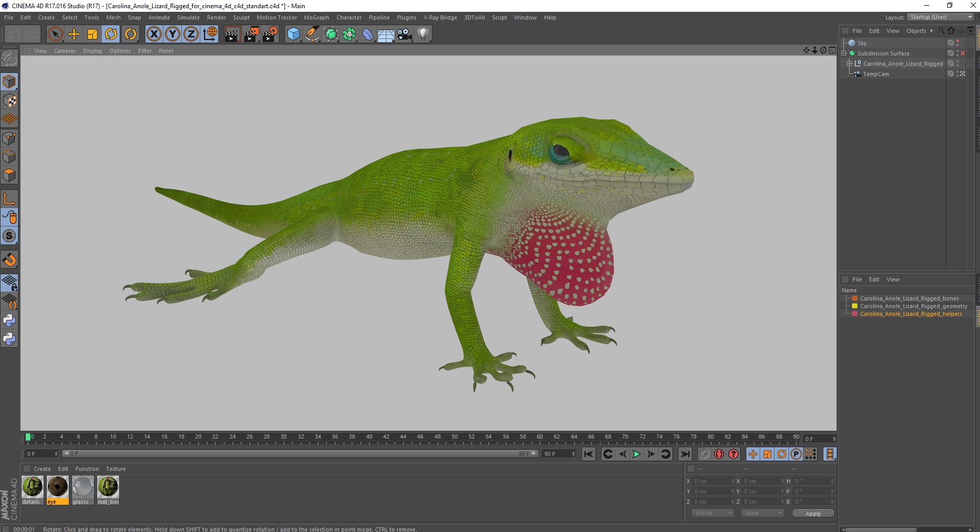Click the Apply button
This screenshot has height=532, width=980.
tap(813, 514)
